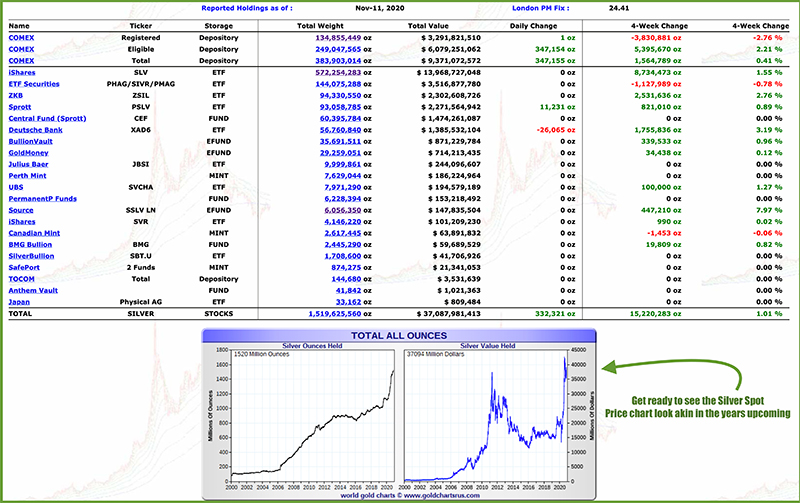The image size is (800, 503).
Task: Open the ZKB name link
Action: [16, 95]
